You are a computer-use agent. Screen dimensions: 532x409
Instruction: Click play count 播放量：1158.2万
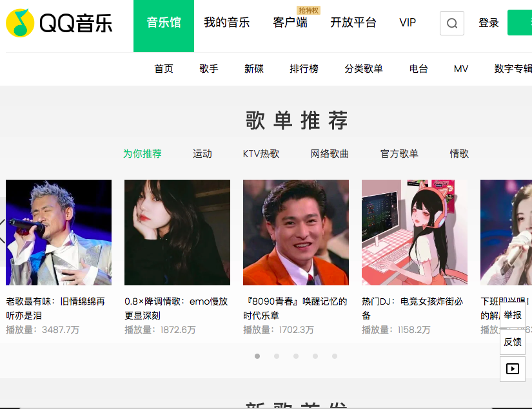[x=396, y=330]
